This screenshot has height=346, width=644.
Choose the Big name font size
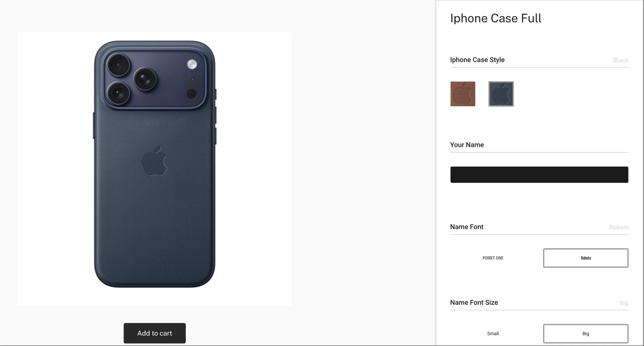click(586, 334)
